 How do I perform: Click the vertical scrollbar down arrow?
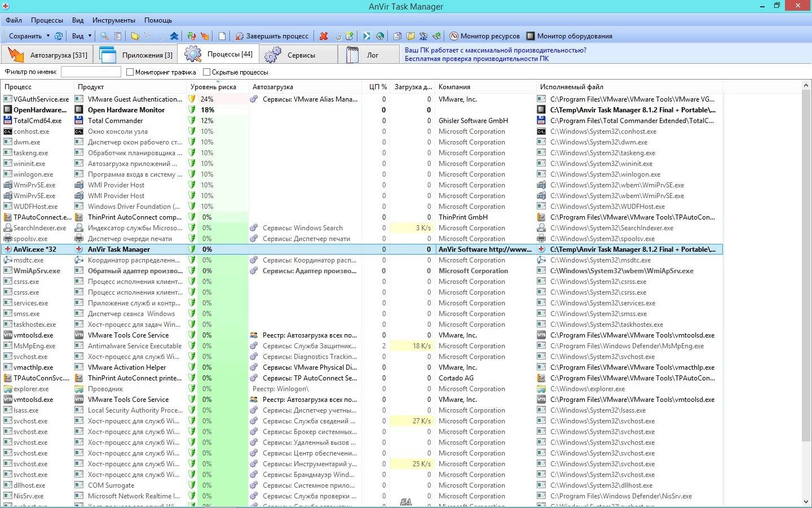pos(806,502)
